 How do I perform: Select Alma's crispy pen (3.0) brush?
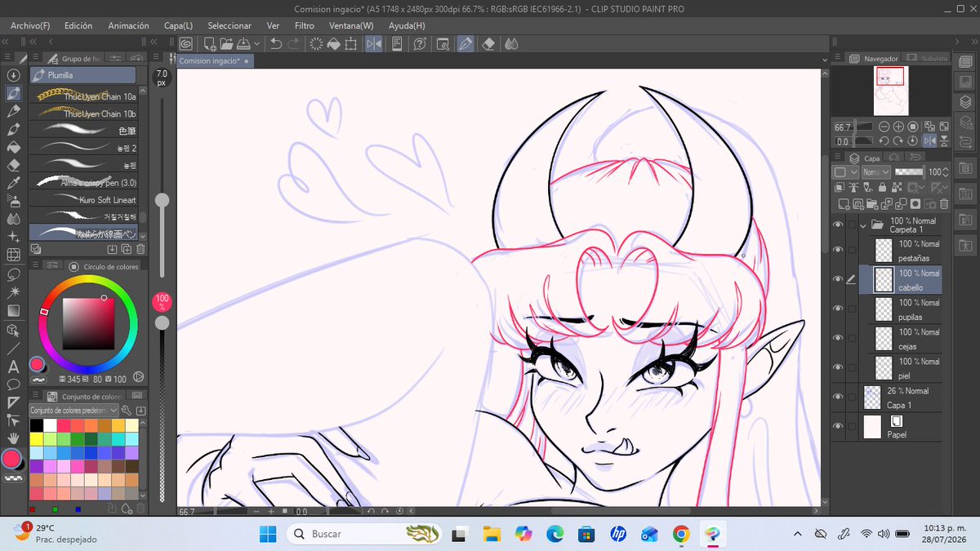[x=84, y=182]
